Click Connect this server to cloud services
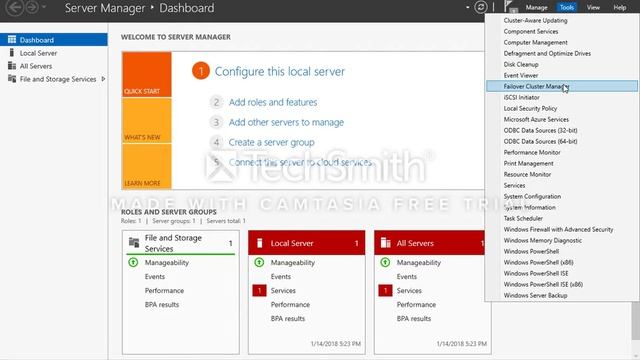This screenshot has width=640, height=360. [300, 162]
